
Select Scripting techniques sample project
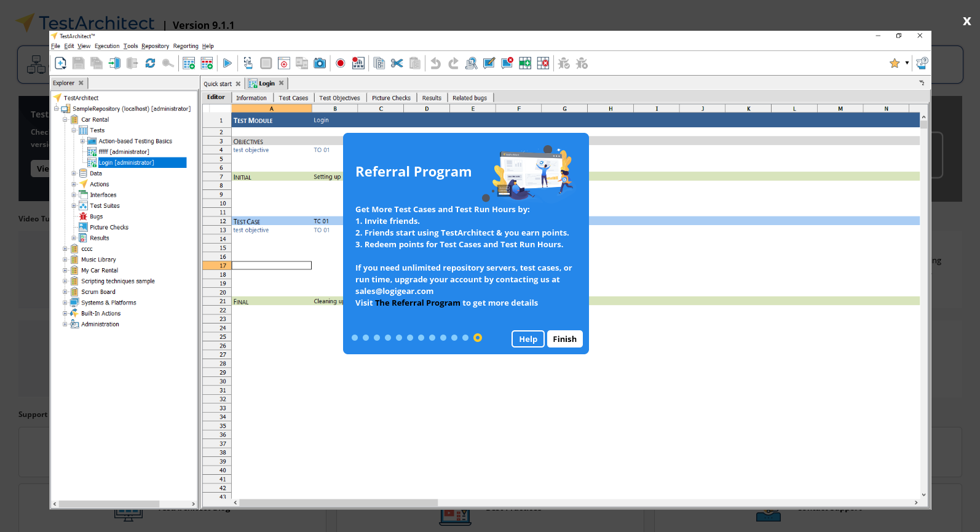click(118, 281)
